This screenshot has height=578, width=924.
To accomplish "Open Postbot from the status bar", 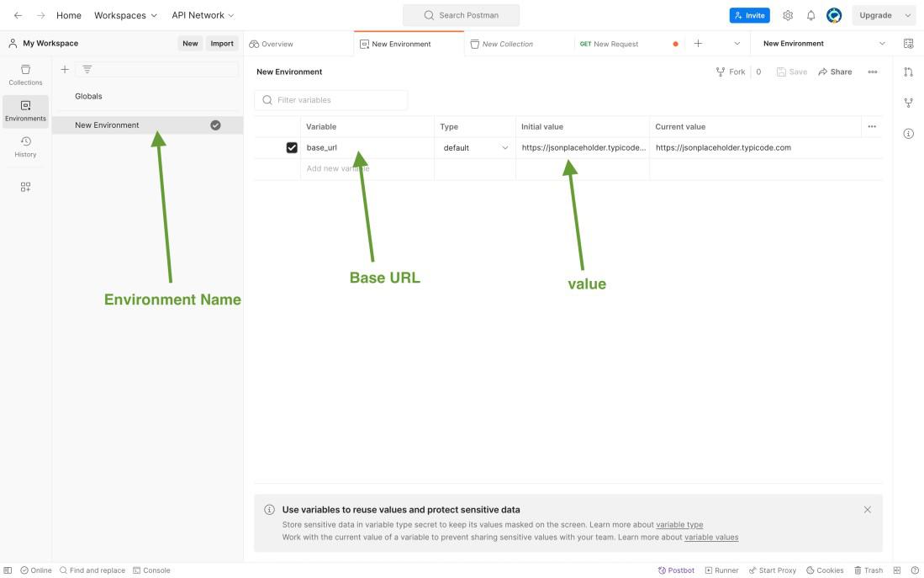I will point(676,570).
